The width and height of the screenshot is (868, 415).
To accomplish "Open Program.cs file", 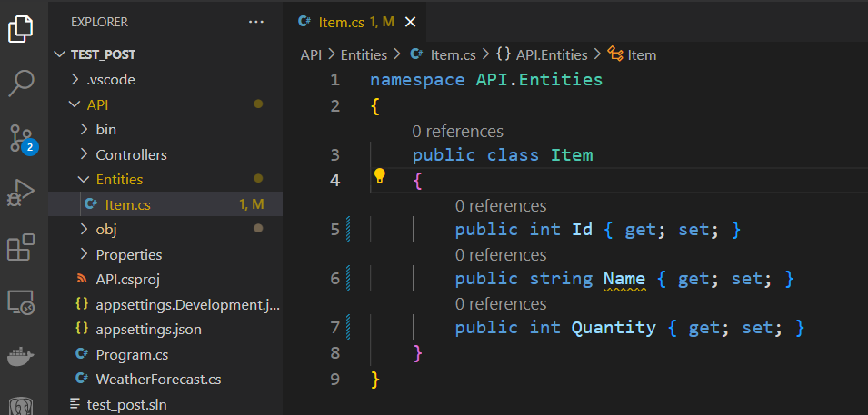I will point(165,354).
